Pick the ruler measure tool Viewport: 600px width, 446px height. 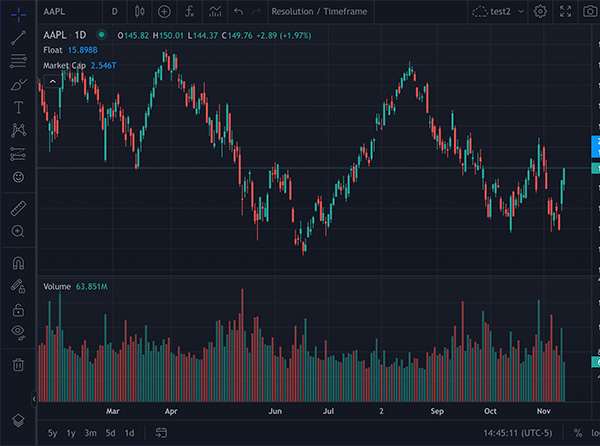tap(18, 208)
